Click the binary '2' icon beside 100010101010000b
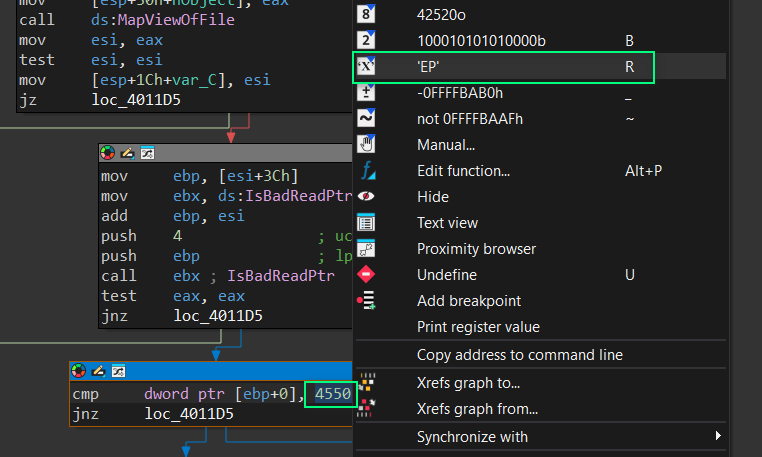Viewport: 762px width, 457px height. point(366,40)
